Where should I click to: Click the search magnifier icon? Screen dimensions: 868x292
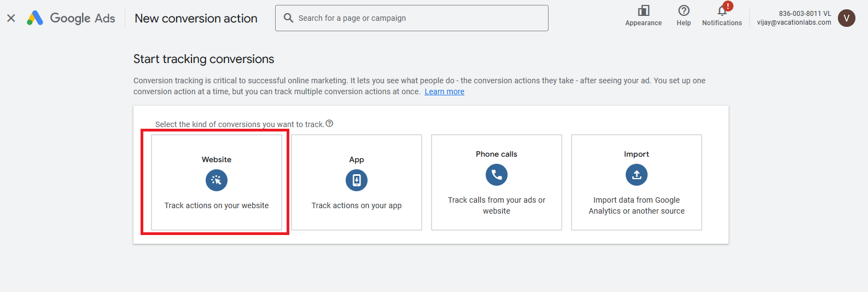(288, 18)
